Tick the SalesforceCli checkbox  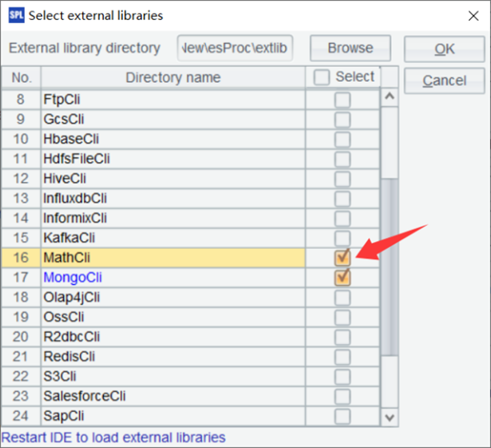coord(342,396)
